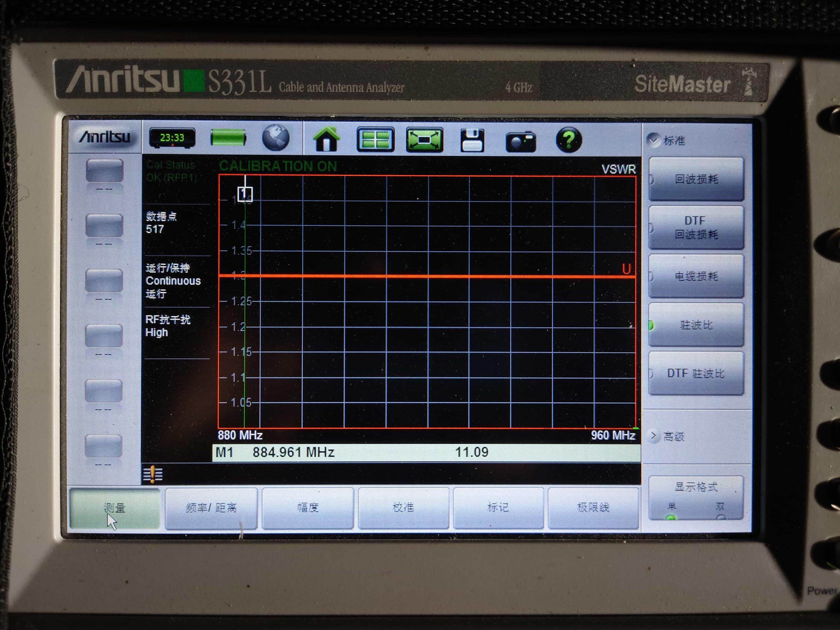Expand the 高级 advanced section
Viewport: 840px width, 630px height.
click(x=668, y=436)
